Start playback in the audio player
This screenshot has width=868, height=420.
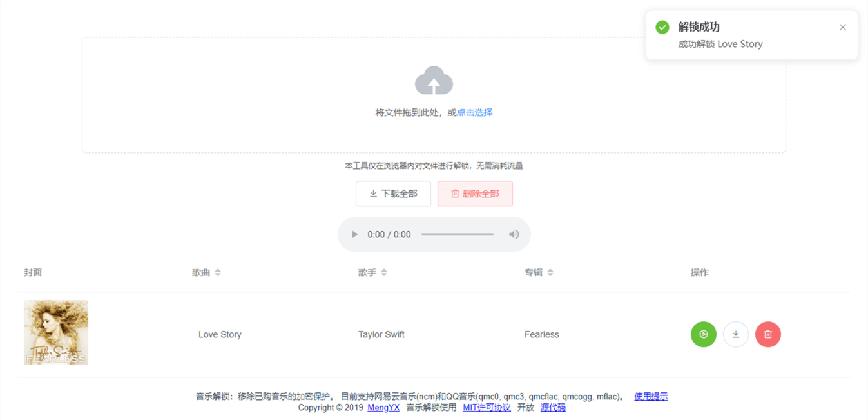point(354,234)
